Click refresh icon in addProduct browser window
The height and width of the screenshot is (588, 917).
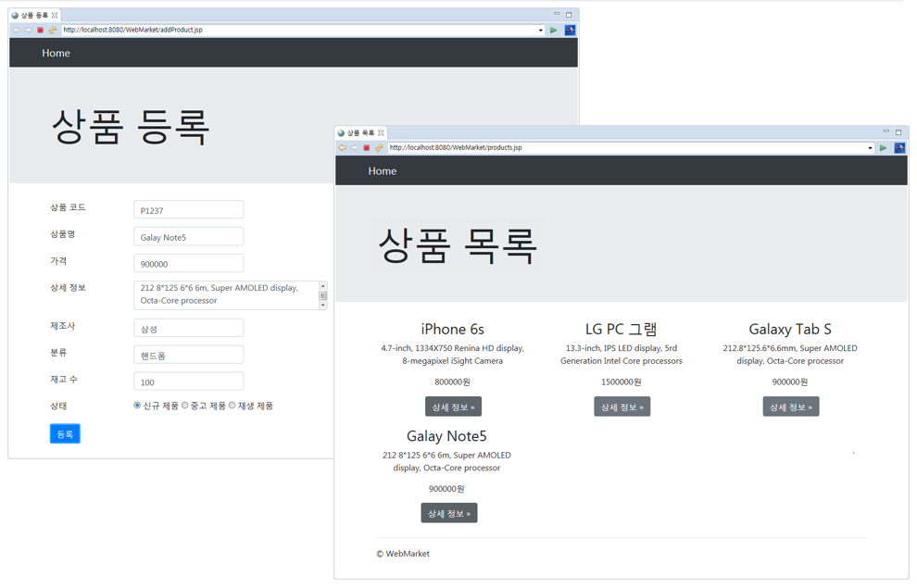[x=53, y=30]
